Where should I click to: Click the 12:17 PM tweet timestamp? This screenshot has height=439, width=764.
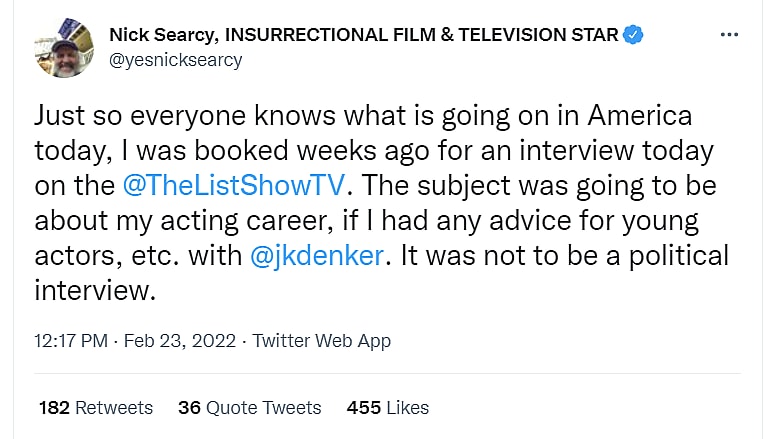(x=70, y=341)
